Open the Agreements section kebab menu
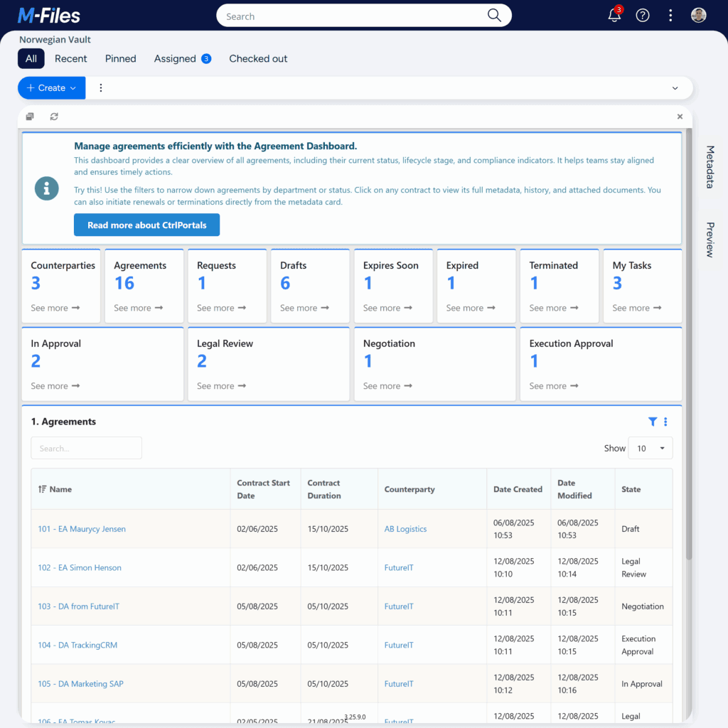Viewport: 728px width, 728px height. pos(665,422)
